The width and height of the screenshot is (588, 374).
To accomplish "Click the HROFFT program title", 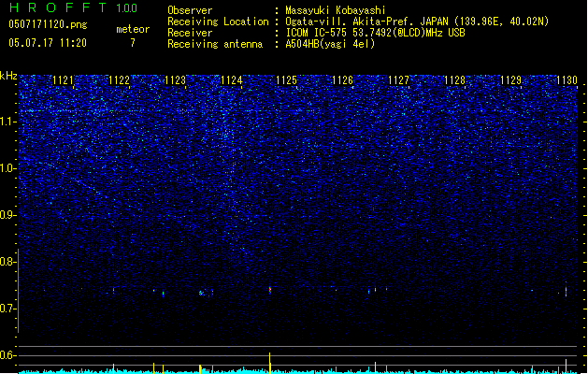I will point(58,7).
